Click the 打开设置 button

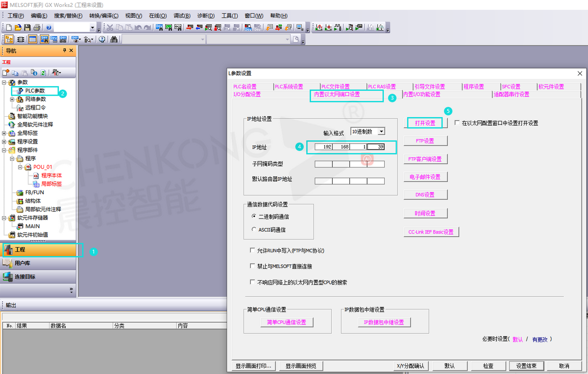click(425, 123)
